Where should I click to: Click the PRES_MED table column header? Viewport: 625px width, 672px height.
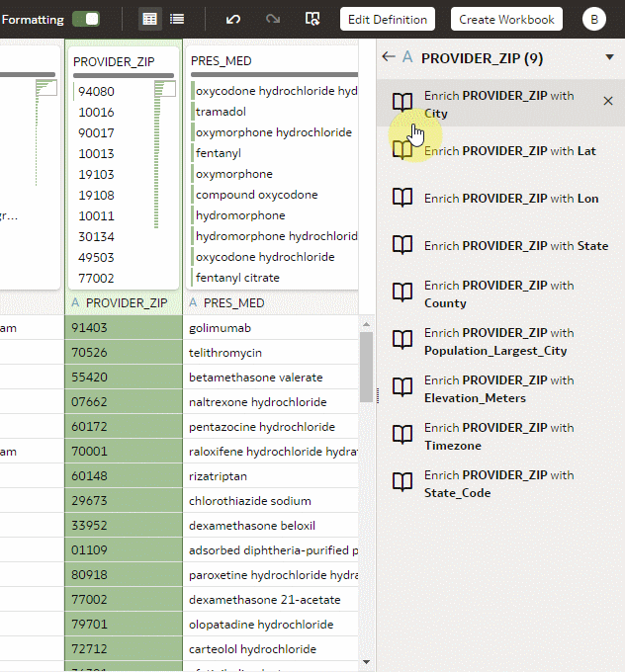click(270, 303)
